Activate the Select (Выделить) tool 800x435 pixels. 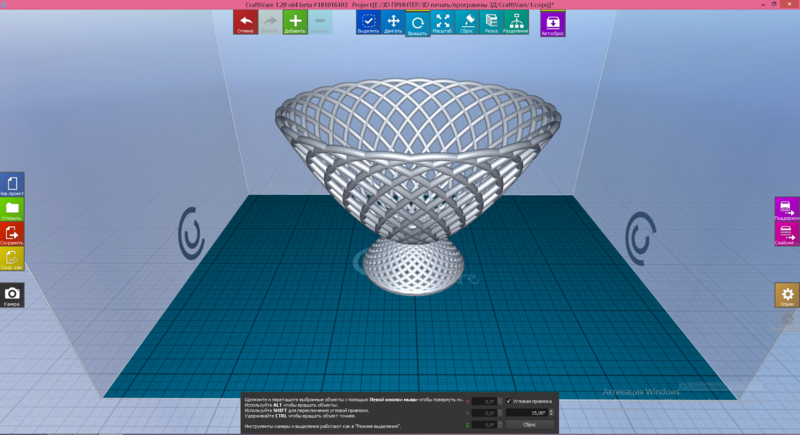coord(368,22)
